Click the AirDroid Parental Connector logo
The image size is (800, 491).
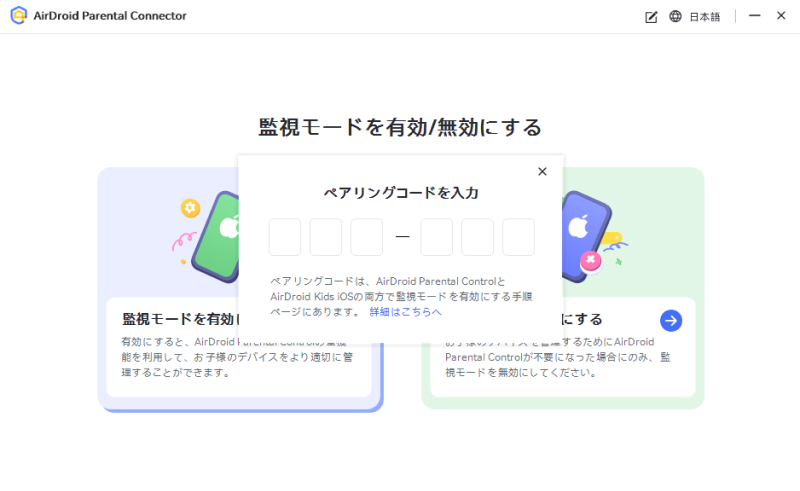19,15
